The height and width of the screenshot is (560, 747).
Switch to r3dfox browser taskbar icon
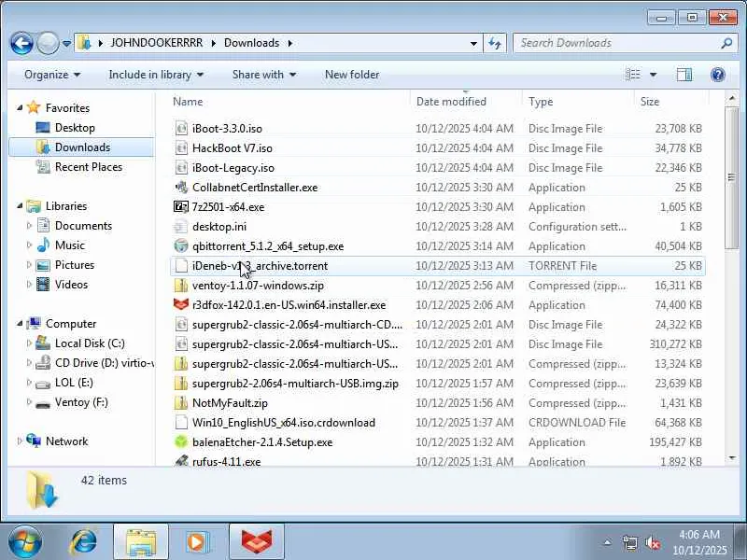pos(257,542)
